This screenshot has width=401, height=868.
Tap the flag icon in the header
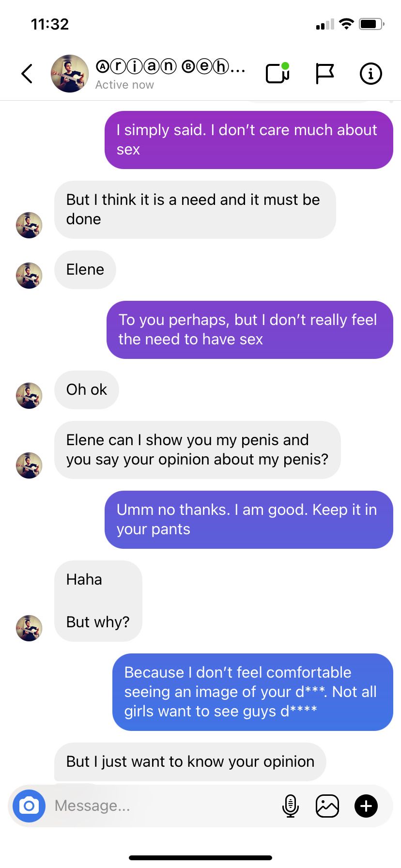324,74
